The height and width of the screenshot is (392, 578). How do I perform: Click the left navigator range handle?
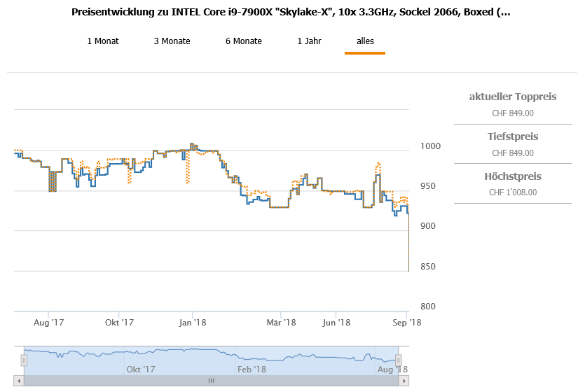24,360
